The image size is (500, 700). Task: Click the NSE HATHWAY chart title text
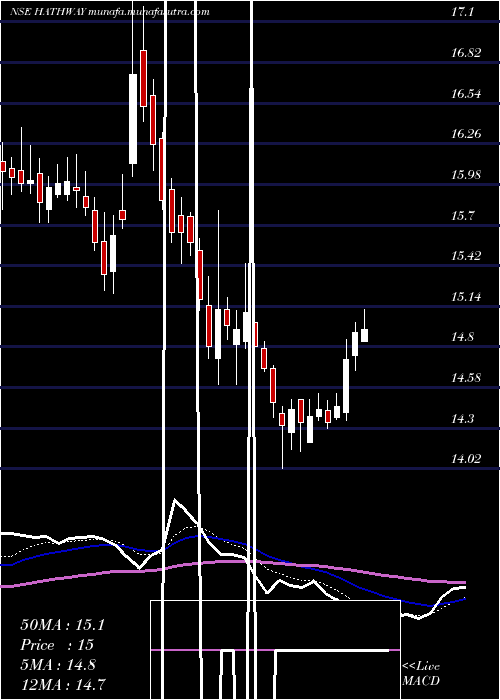pos(110,12)
